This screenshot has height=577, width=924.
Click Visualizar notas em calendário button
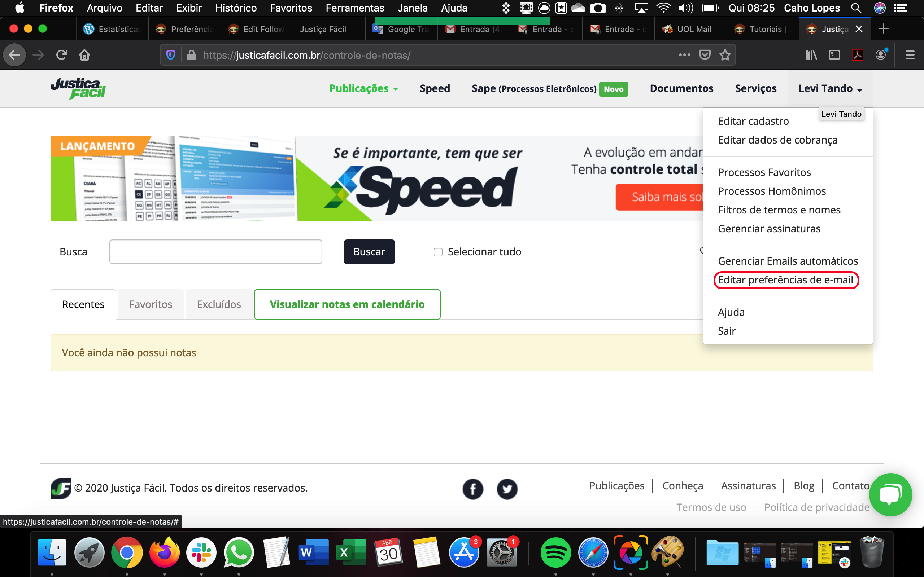[347, 304]
